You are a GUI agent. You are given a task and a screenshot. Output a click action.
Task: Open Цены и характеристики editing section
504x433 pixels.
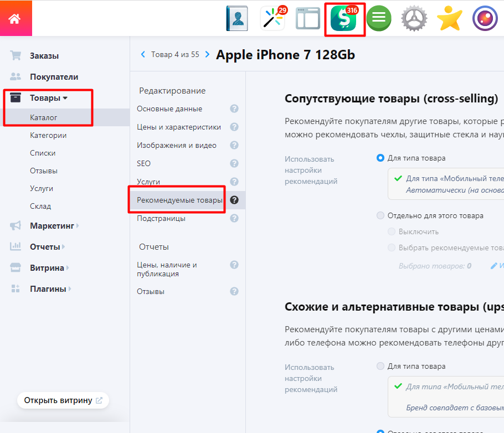tap(179, 127)
